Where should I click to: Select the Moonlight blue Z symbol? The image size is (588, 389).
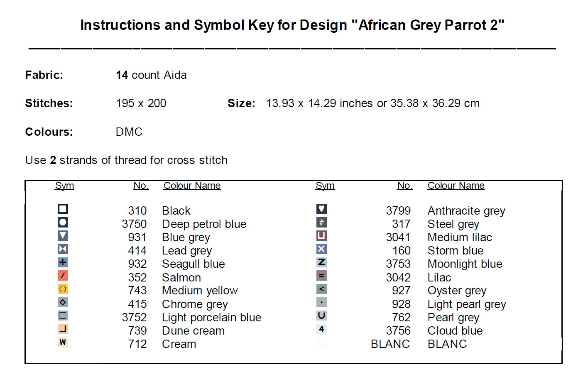click(x=321, y=262)
